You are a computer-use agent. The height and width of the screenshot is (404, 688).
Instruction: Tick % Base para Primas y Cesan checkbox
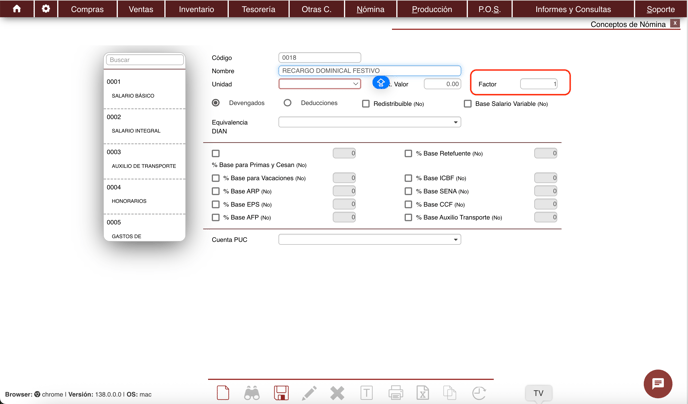[215, 154]
